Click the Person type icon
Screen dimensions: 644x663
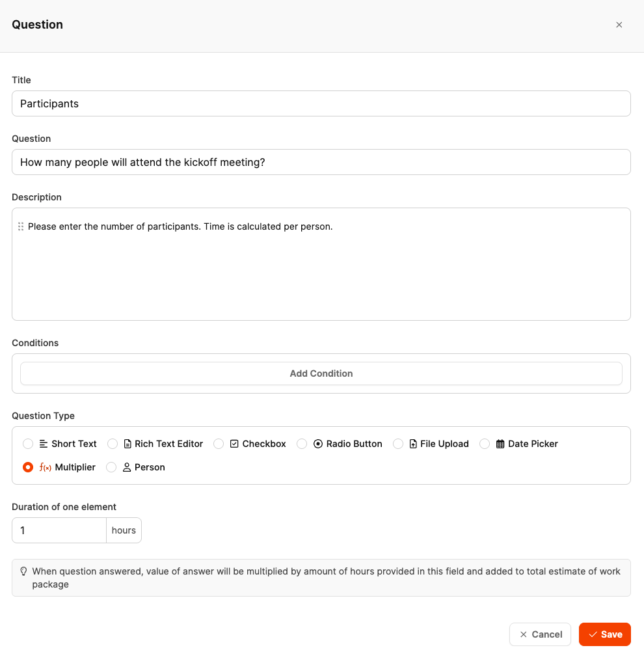point(127,467)
